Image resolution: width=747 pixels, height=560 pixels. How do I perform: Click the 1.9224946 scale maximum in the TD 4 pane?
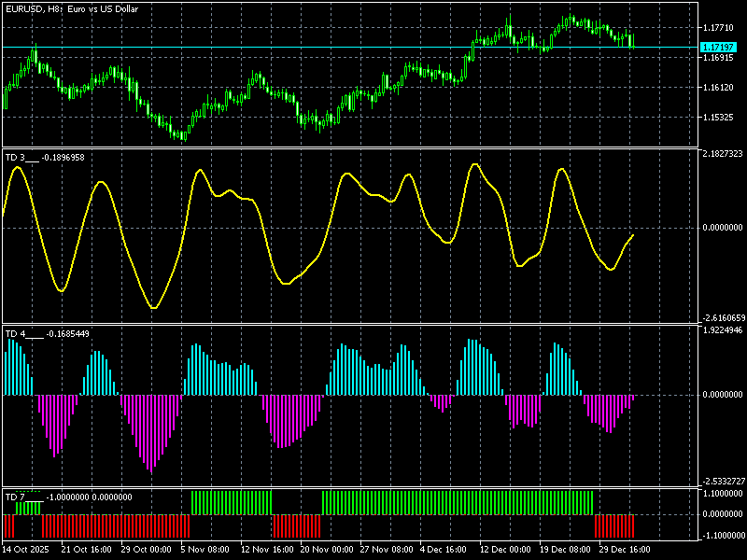pyautogui.click(x=723, y=330)
